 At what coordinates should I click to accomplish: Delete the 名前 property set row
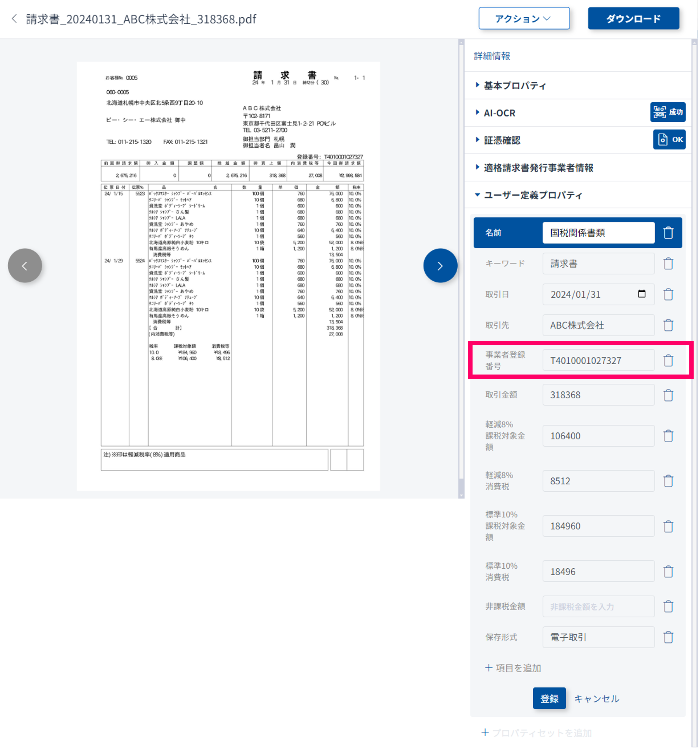[x=668, y=232]
